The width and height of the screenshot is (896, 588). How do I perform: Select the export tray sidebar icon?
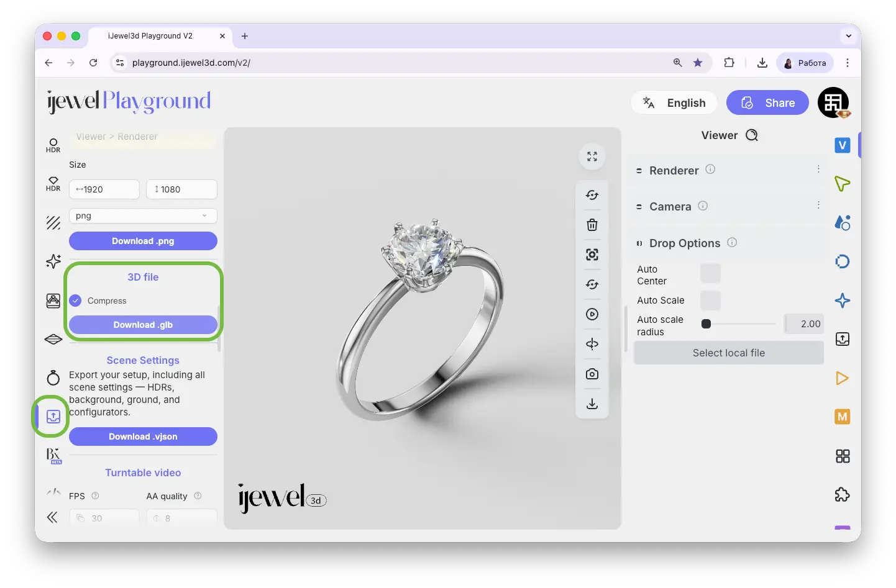pyautogui.click(x=53, y=416)
